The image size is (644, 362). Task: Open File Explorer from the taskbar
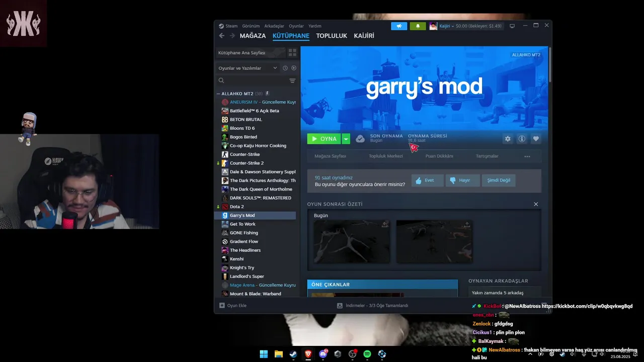[x=278, y=354]
